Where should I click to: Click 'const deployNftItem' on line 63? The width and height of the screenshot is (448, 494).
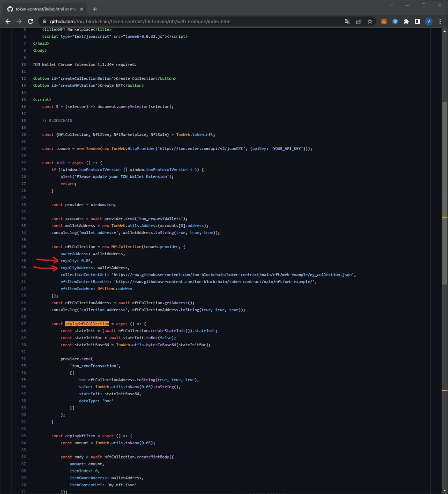coord(73,436)
